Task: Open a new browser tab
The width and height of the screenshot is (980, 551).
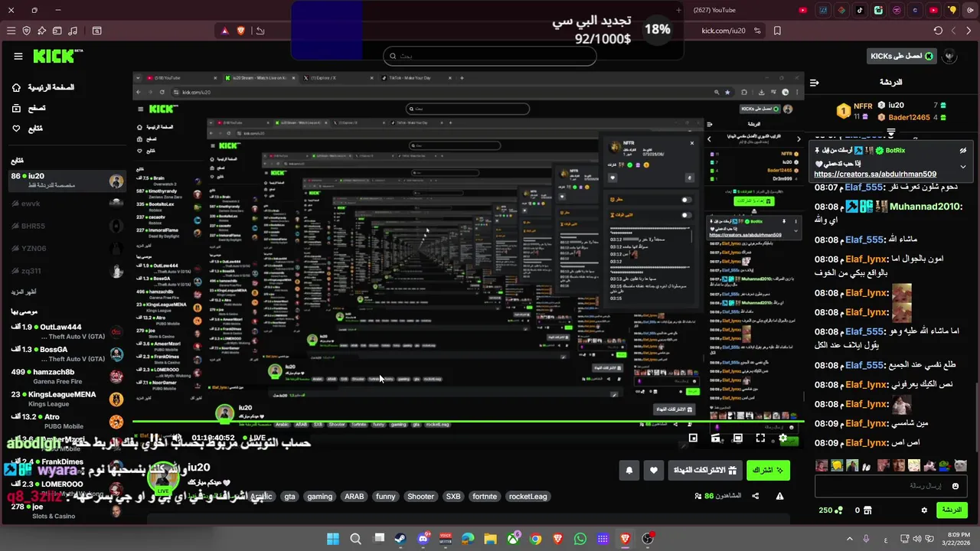Action: coord(678,10)
